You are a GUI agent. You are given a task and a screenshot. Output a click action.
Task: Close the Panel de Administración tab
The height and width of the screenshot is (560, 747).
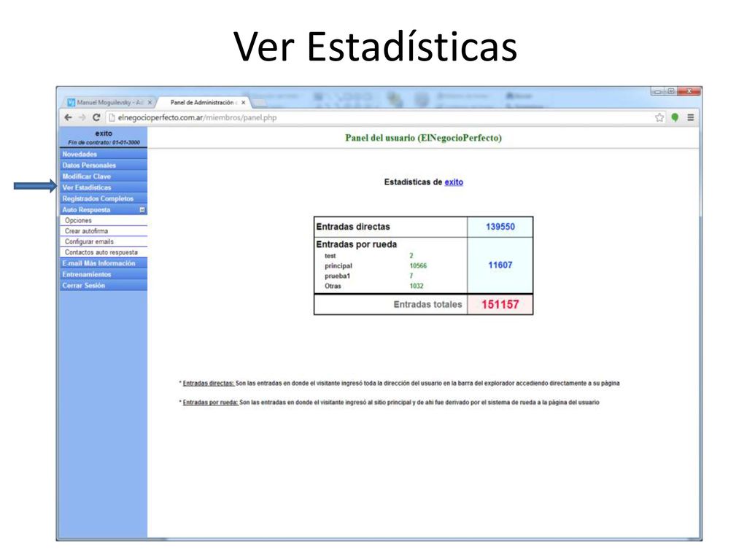coord(243,102)
